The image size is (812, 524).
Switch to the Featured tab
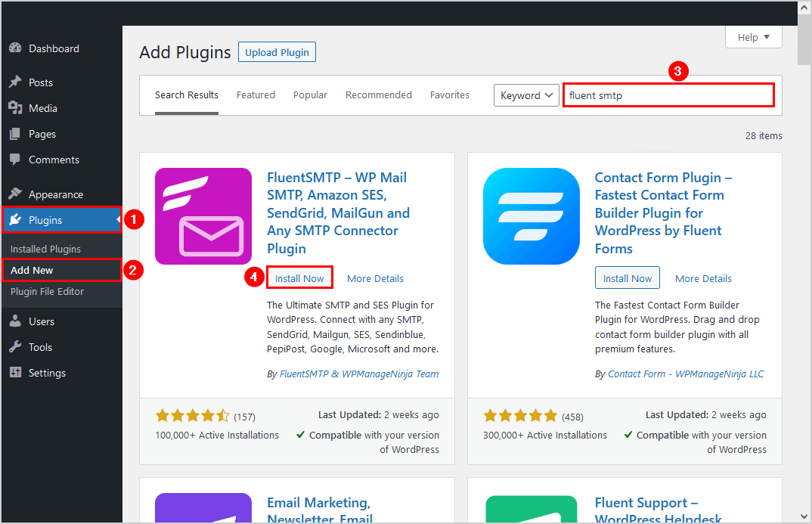[256, 95]
